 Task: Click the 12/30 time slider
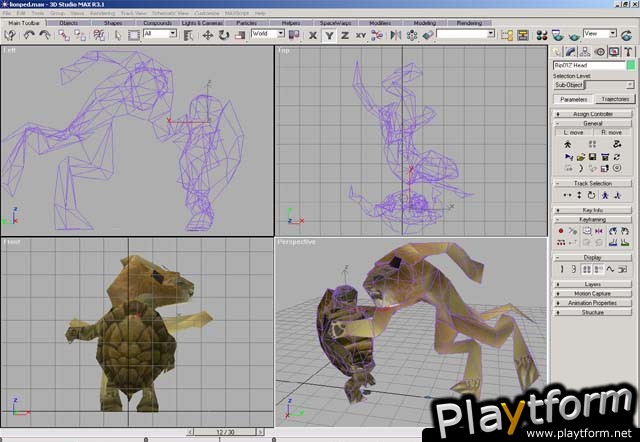point(225,432)
